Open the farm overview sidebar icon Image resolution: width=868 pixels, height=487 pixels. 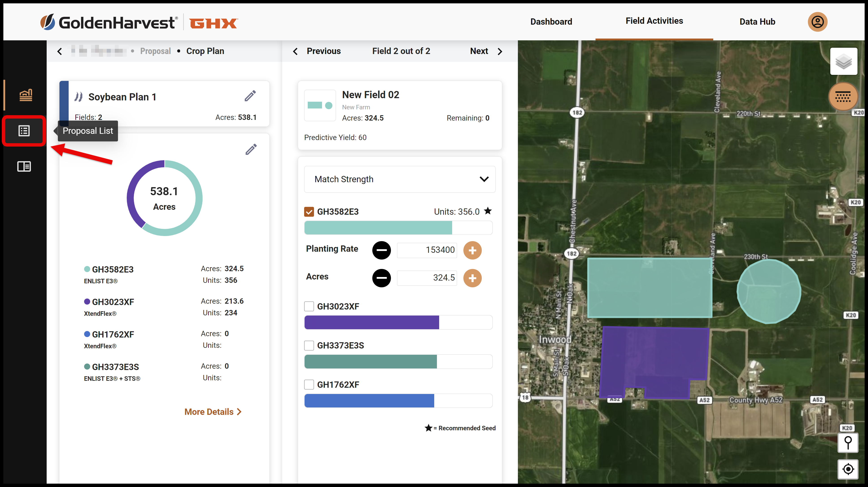[x=26, y=95]
